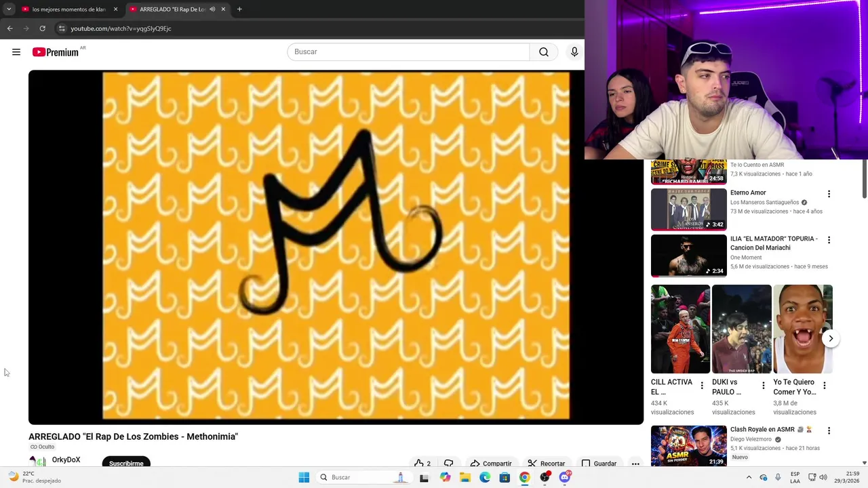Image resolution: width=868 pixels, height=488 pixels.
Task: Open the Eterno Amor video thumbnail
Action: 688,209
